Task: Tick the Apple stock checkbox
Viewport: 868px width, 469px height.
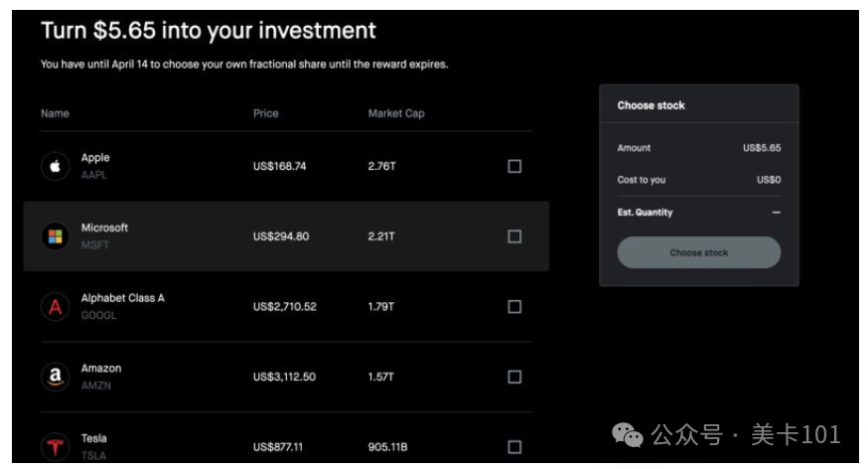Action: (x=514, y=166)
